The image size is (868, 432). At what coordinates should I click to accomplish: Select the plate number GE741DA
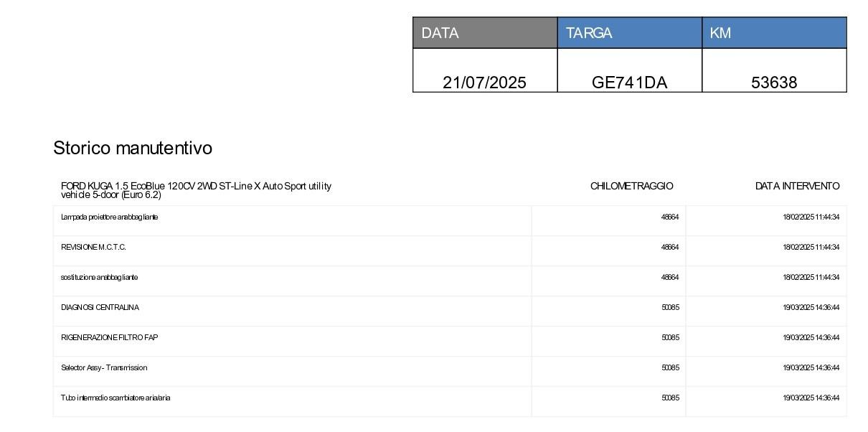point(630,83)
